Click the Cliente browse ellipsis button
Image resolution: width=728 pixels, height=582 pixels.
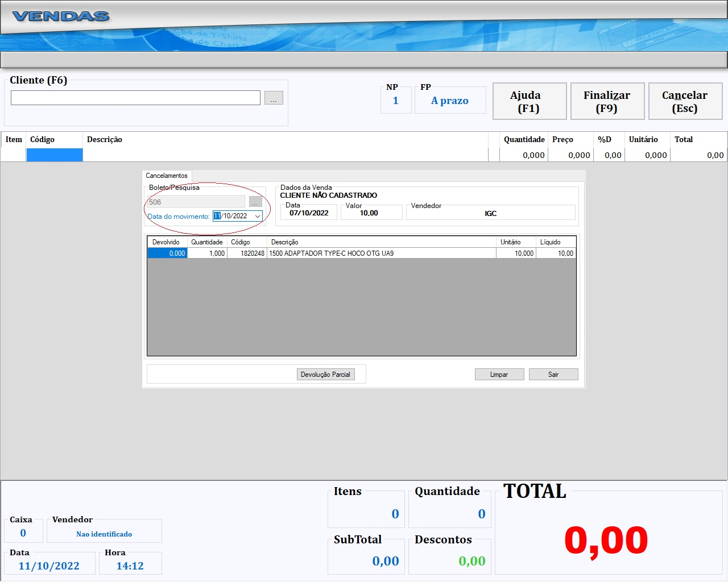(274, 98)
